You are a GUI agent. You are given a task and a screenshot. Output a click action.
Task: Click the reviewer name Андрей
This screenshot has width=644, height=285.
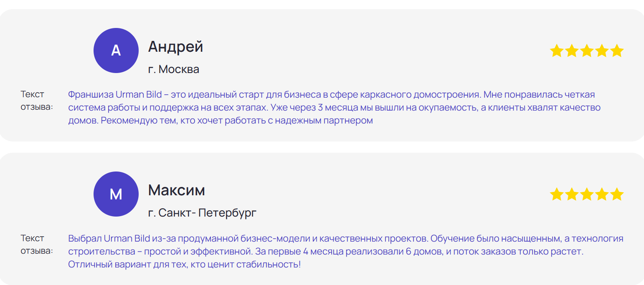[x=175, y=46]
